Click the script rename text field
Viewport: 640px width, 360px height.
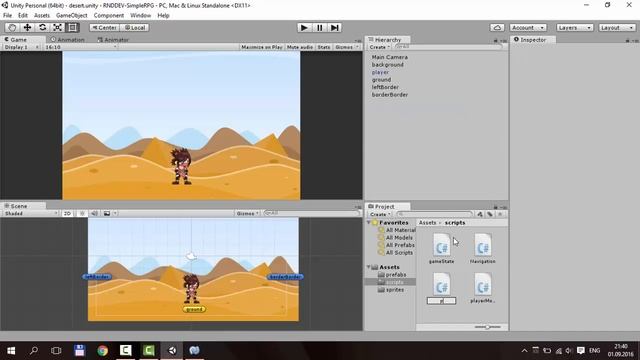(441, 301)
